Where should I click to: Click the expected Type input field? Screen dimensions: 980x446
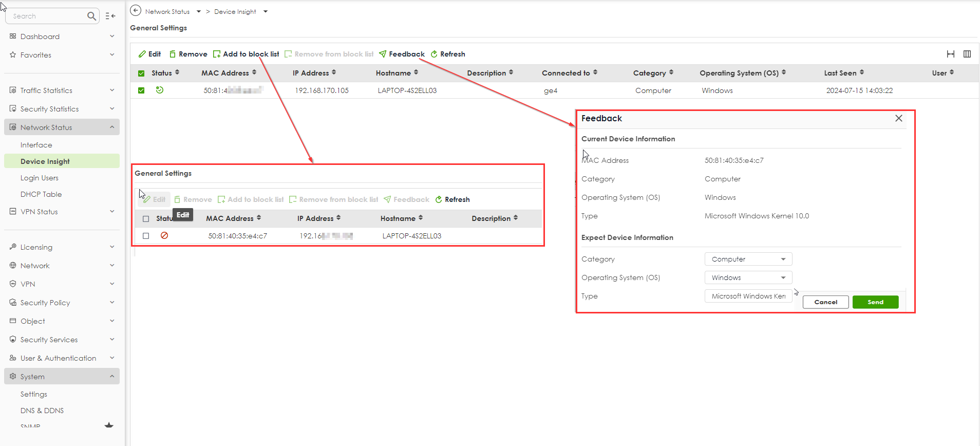coord(748,296)
